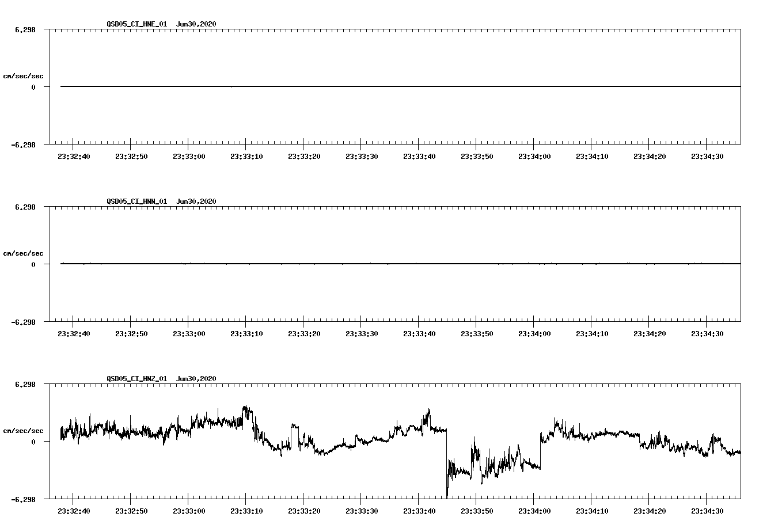Click the flat HNN trace line
The height and width of the screenshot is (532, 782).
pos(400,264)
